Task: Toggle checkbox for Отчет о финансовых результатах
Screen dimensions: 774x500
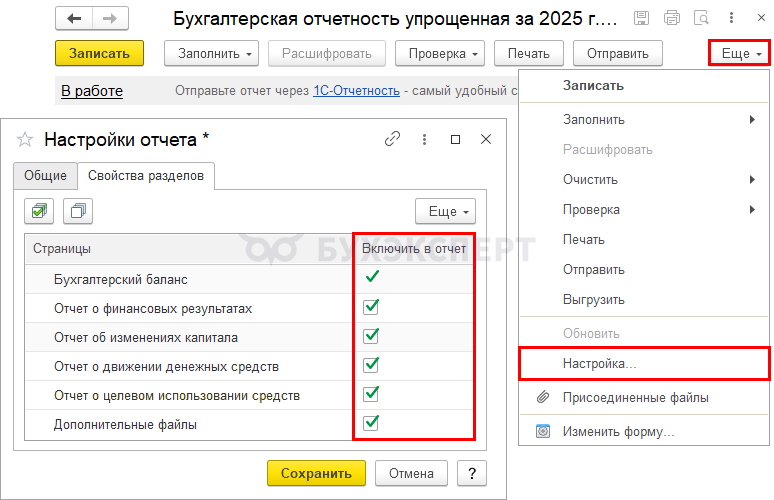Action: coord(371,307)
